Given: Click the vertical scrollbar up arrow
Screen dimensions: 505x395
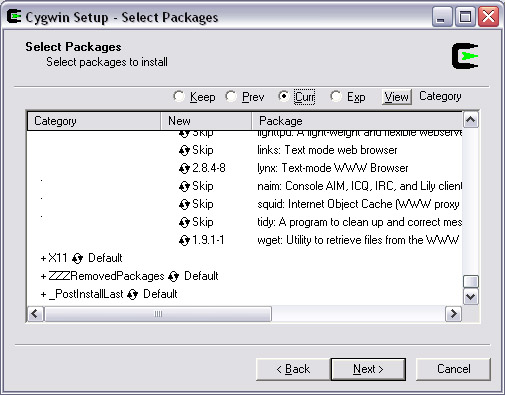Looking at the screenshot, I should (471, 120).
